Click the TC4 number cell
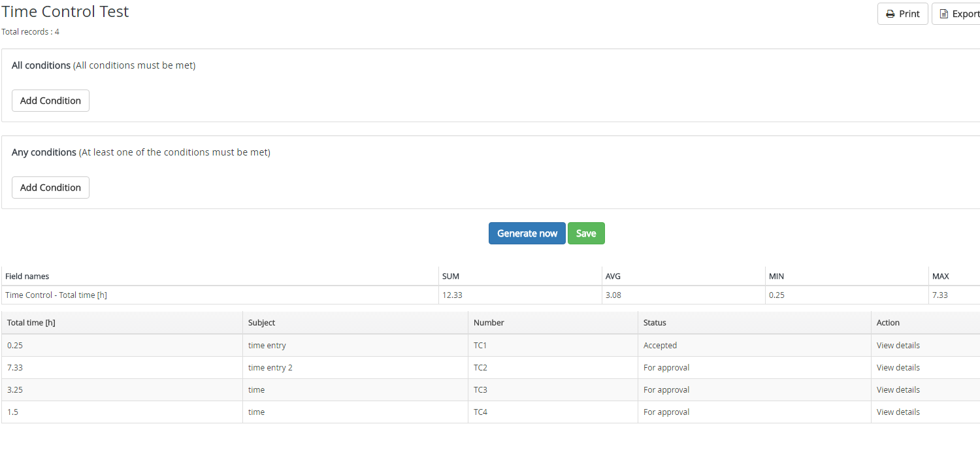 click(x=553, y=412)
